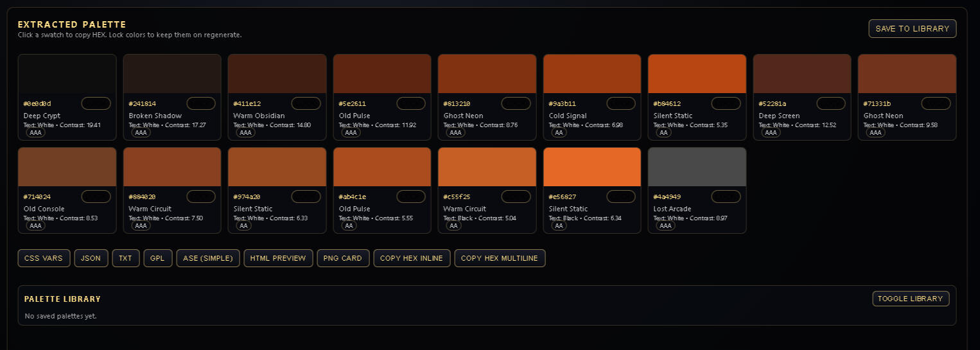
Task: Lock the Deep Crypt #0e0d0d color
Action: click(x=96, y=103)
